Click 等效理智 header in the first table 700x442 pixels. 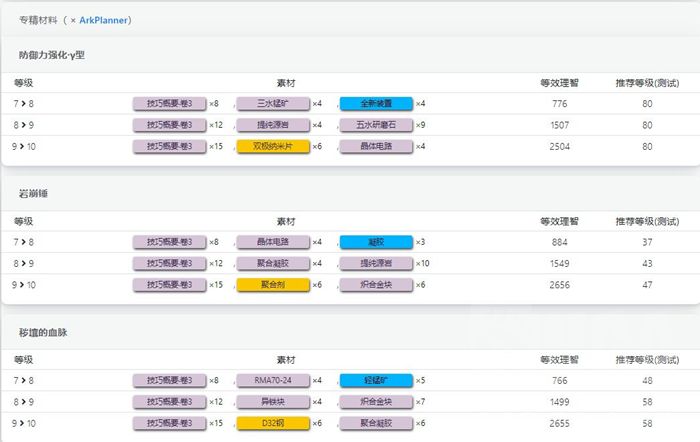(x=559, y=82)
